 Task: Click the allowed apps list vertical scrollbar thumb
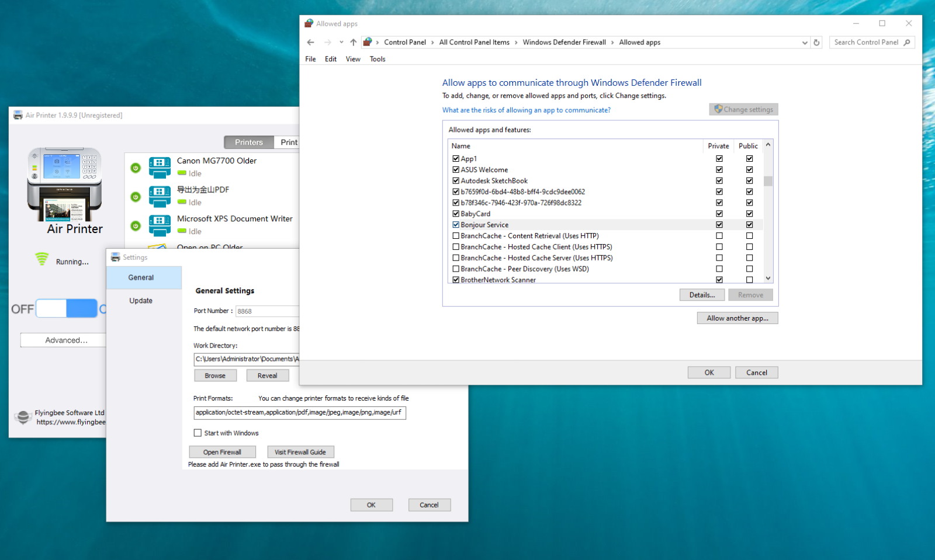[768, 180]
